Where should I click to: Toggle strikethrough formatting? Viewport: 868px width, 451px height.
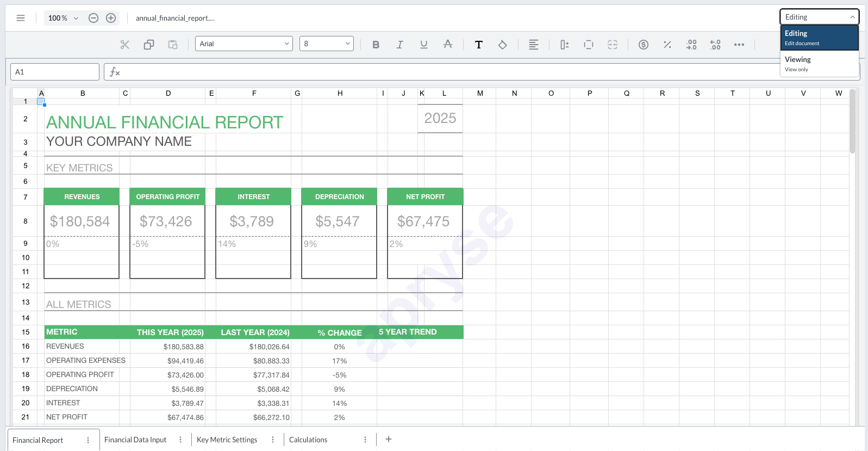tap(448, 45)
